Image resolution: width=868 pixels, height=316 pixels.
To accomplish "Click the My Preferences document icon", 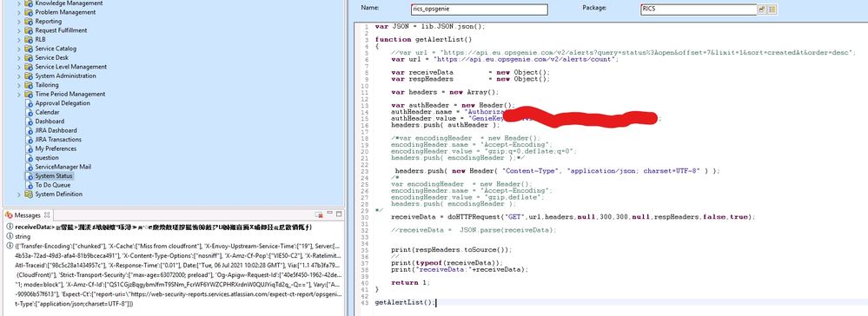I will click(30, 148).
